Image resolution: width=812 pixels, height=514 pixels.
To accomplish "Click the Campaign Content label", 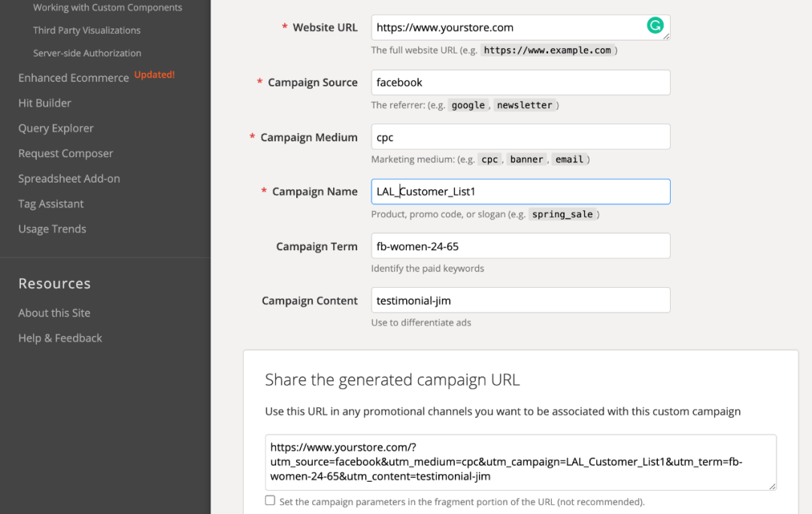I will click(x=310, y=301).
